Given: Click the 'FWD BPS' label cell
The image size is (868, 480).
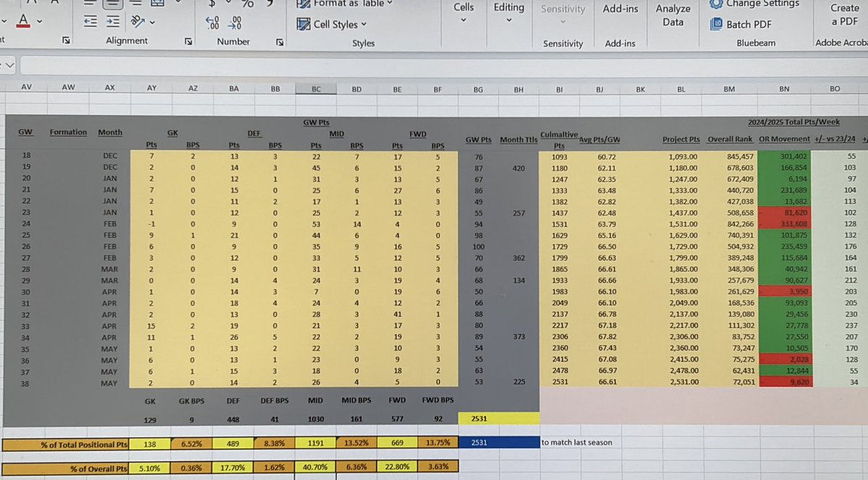Looking at the screenshot, I should tap(438, 399).
